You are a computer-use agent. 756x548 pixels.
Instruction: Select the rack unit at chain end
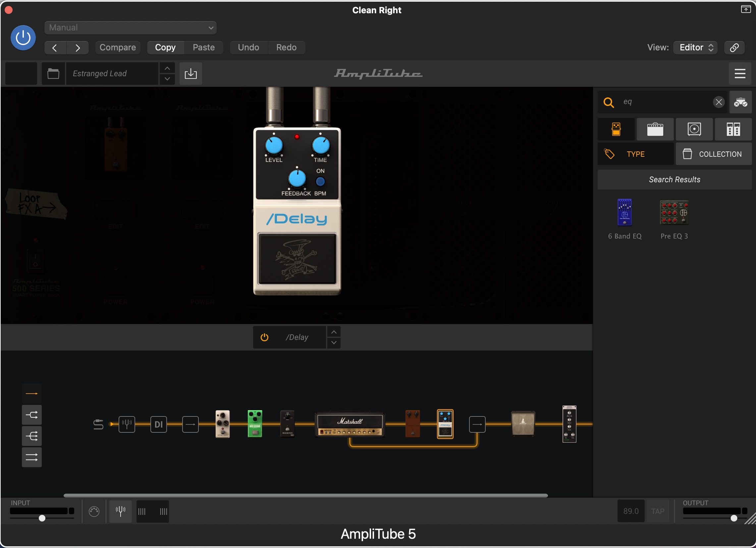tap(569, 424)
